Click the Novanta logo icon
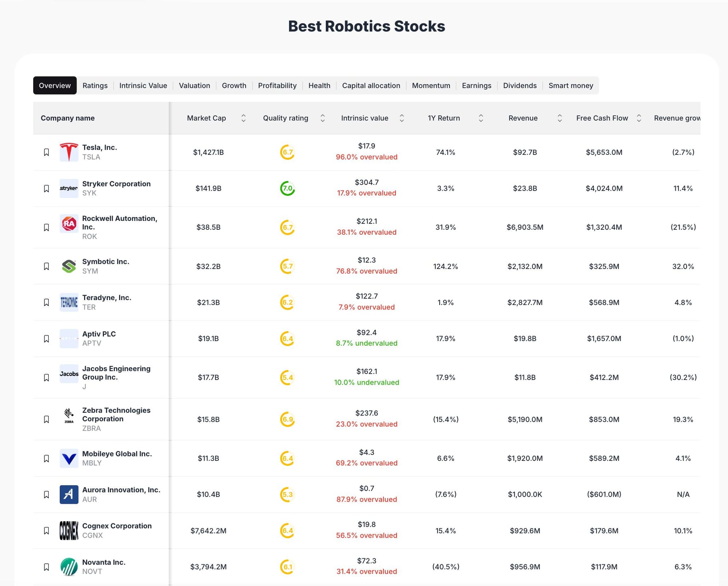The image size is (728, 586). [x=69, y=566]
